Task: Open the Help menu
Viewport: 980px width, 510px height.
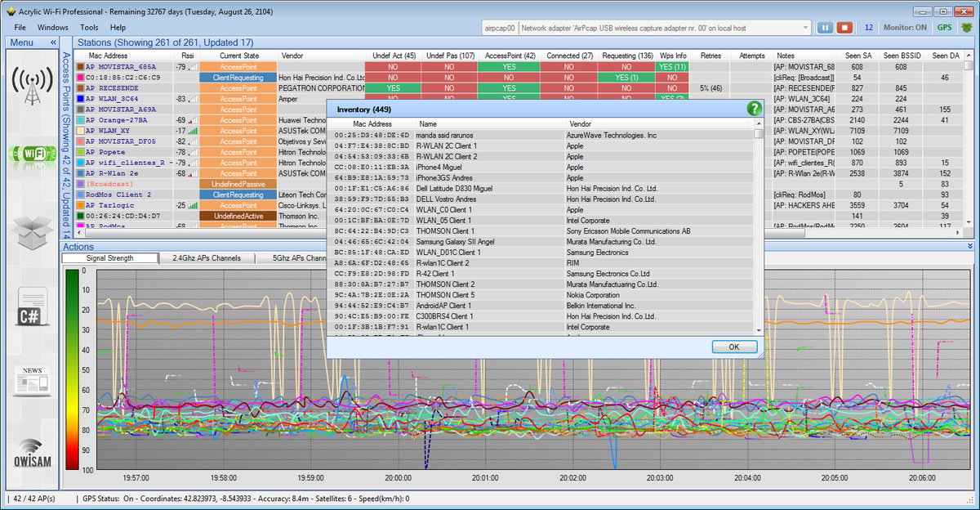Action: click(x=118, y=27)
